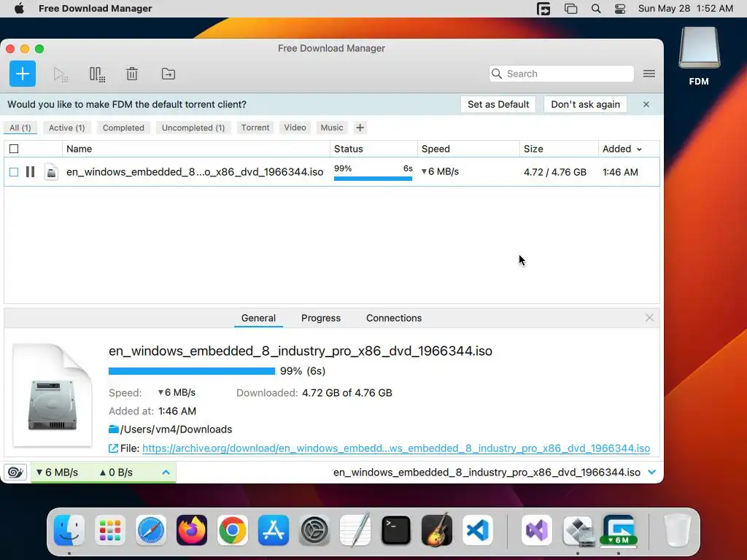Open the archive.org file download link
This screenshot has height=560, width=747.
coord(396,448)
